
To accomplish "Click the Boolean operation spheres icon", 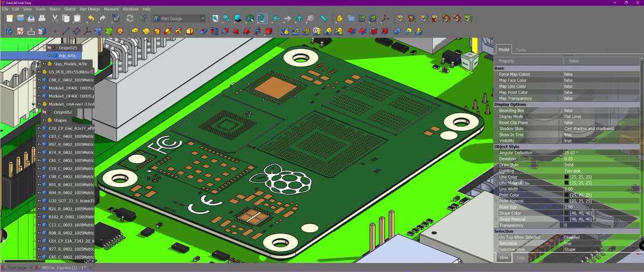I will pos(398,32).
